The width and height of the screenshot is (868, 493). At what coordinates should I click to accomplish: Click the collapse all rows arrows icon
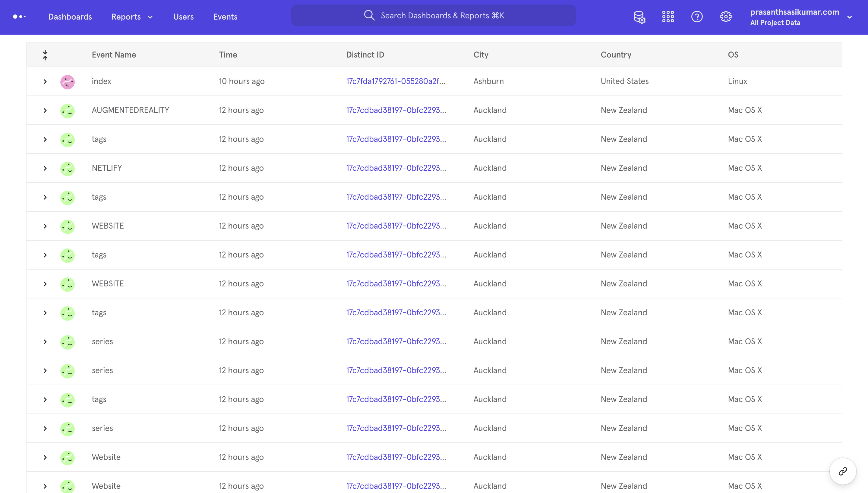click(x=45, y=55)
